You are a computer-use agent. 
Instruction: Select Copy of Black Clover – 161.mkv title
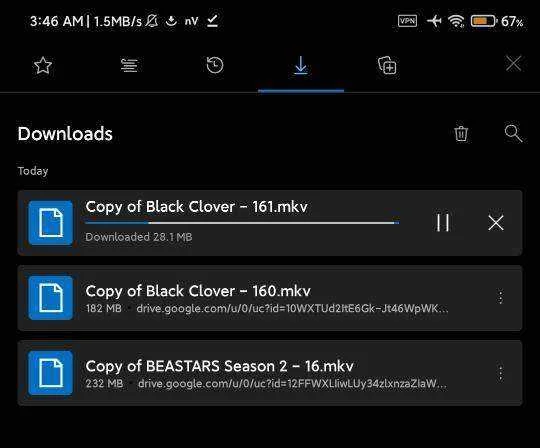point(197,207)
